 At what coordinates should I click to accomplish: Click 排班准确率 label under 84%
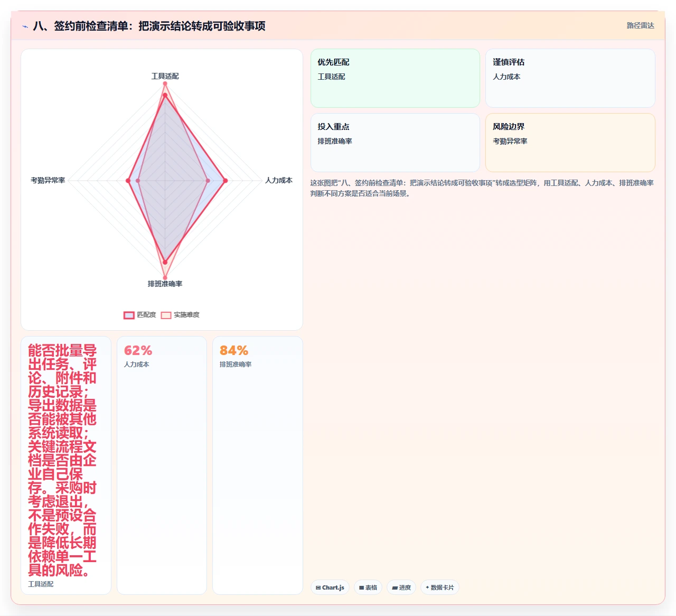(x=236, y=365)
